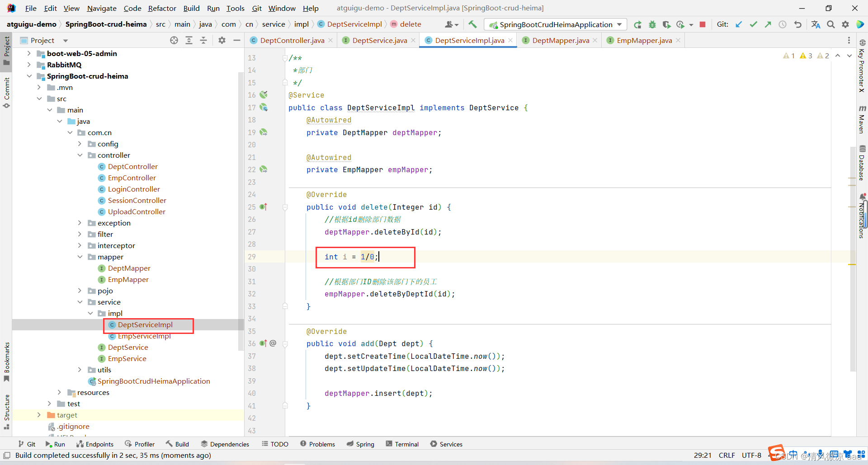
Task: Expand all in Project panel
Action: pyautogui.click(x=189, y=40)
